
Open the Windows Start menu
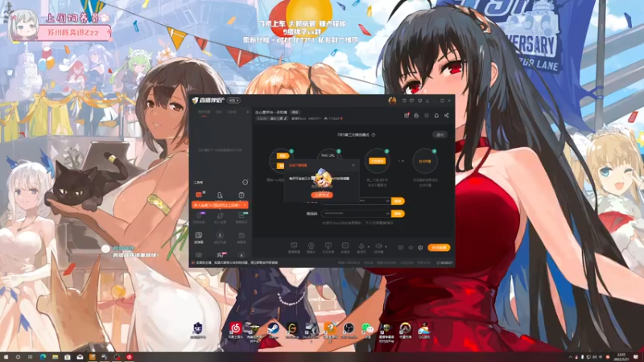[6, 357]
